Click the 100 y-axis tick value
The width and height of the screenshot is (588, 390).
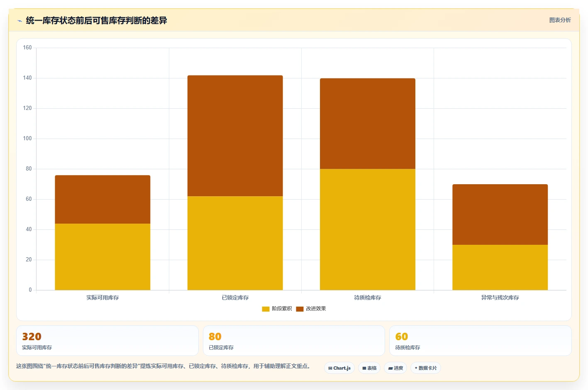click(27, 139)
